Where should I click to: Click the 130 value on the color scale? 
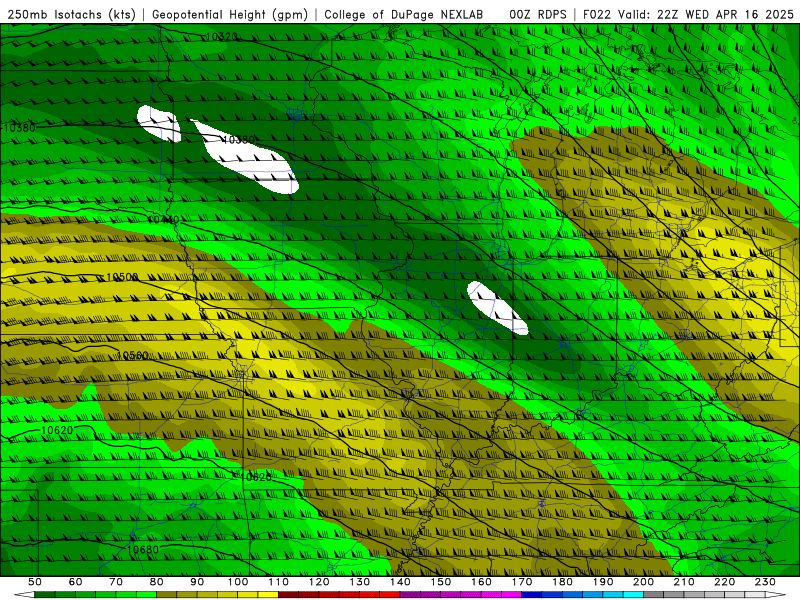360,582
